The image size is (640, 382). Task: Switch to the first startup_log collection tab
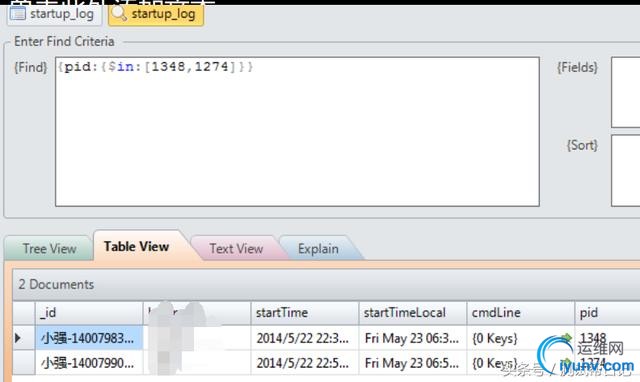54,15
